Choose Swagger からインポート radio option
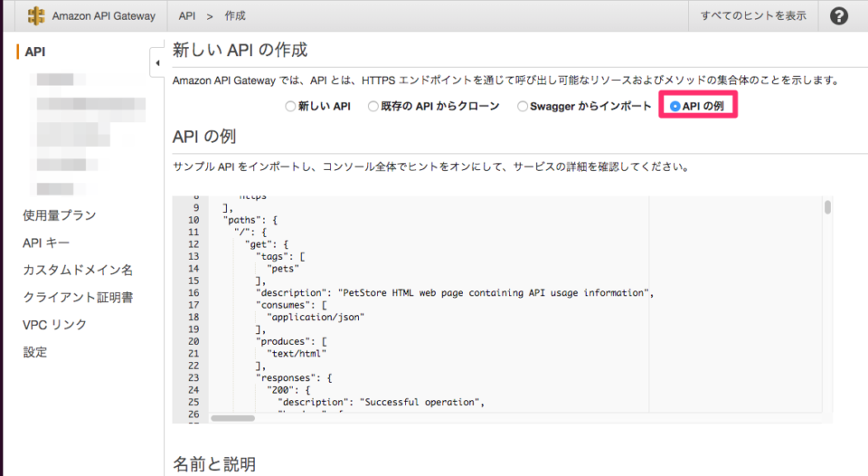Screen dimensions: 868x476 [x=522, y=106]
